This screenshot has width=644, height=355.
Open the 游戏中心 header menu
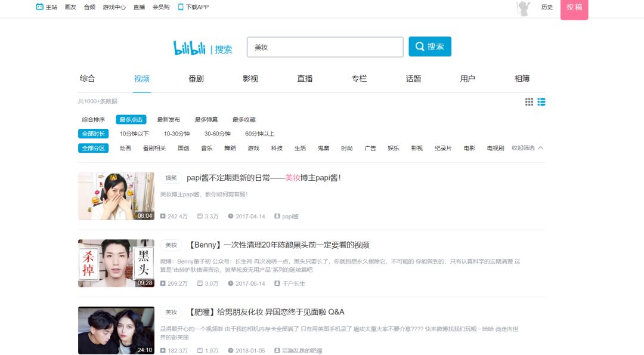(x=114, y=7)
